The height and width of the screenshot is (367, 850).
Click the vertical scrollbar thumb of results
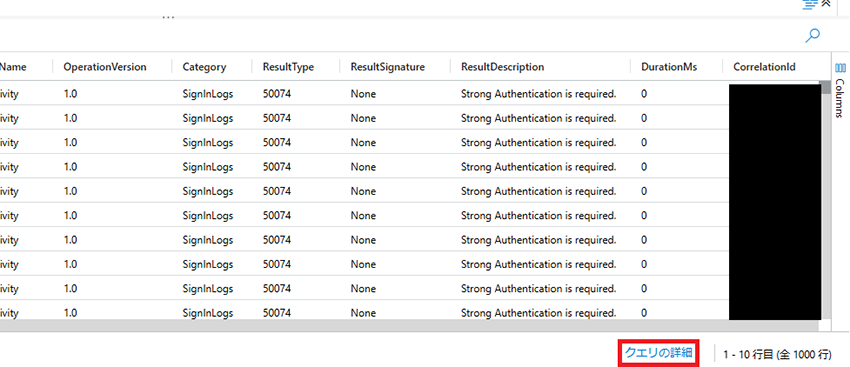pyautogui.click(x=825, y=87)
